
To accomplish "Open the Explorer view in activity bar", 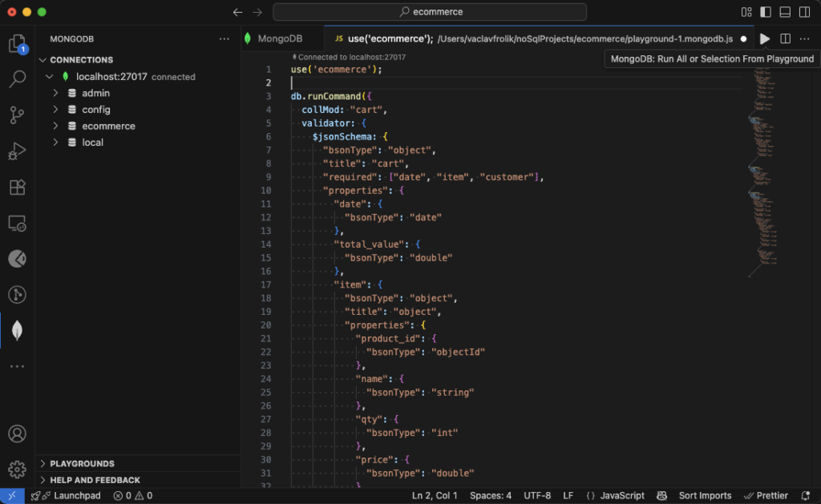I will tap(18, 43).
